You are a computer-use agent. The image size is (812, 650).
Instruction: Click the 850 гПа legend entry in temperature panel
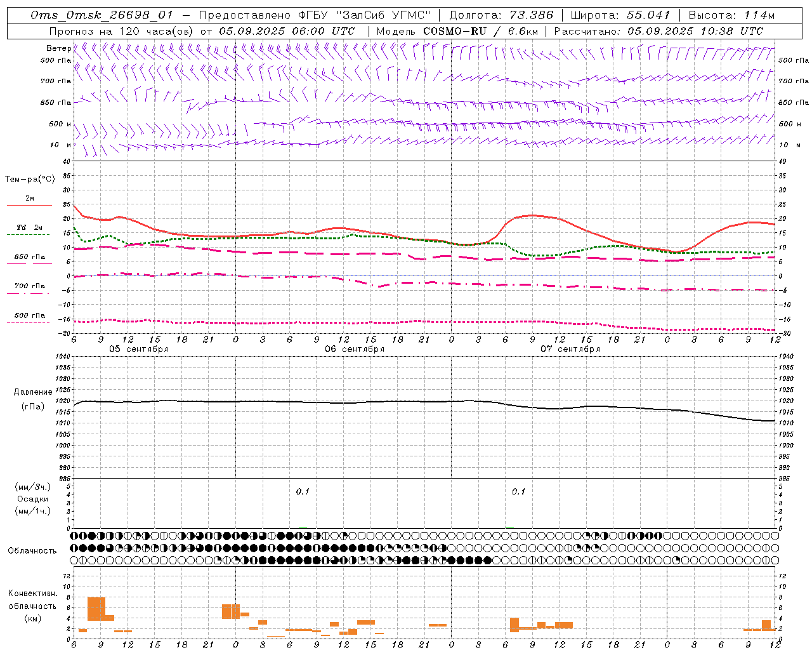click(x=30, y=259)
